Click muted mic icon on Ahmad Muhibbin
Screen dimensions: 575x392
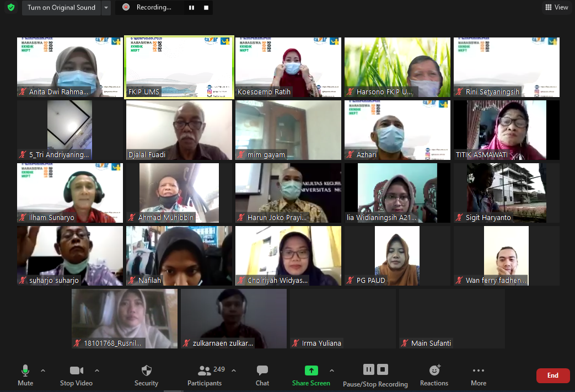point(132,217)
